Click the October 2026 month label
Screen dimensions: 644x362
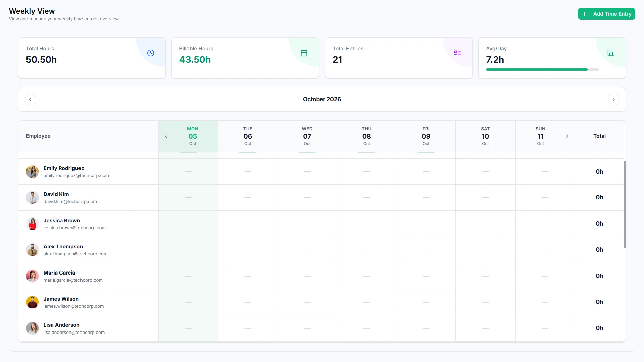pos(322,99)
